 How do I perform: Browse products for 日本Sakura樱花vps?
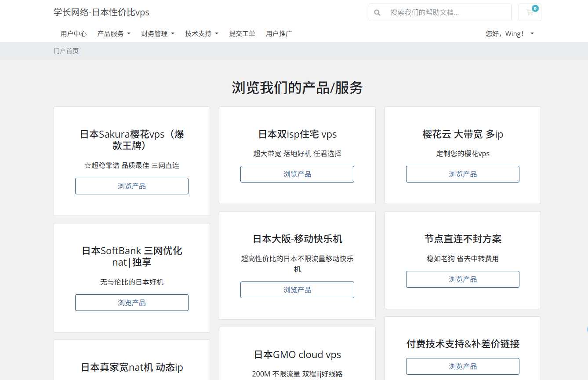[x=132, y=186]
